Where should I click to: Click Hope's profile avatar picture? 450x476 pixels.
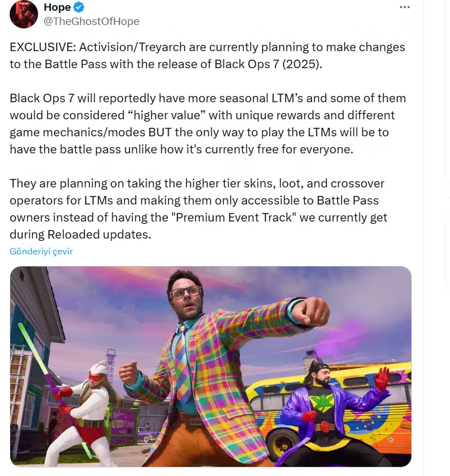pos(24,14)
